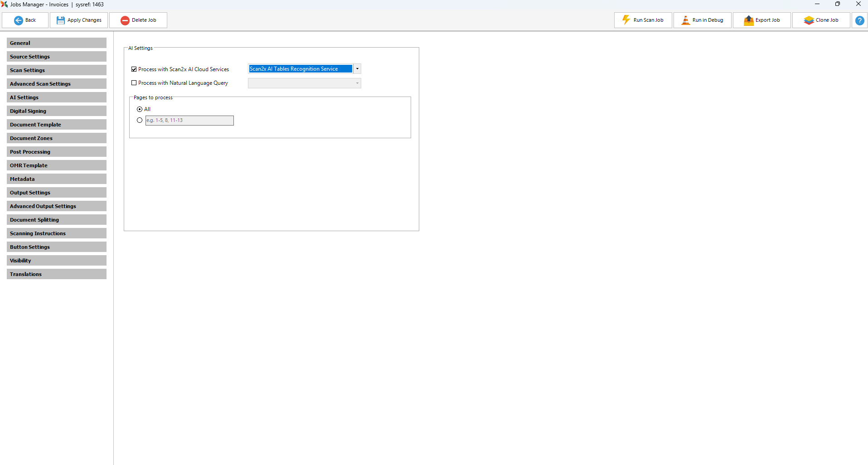Click the Export Job icon

(x=748, y=20)
